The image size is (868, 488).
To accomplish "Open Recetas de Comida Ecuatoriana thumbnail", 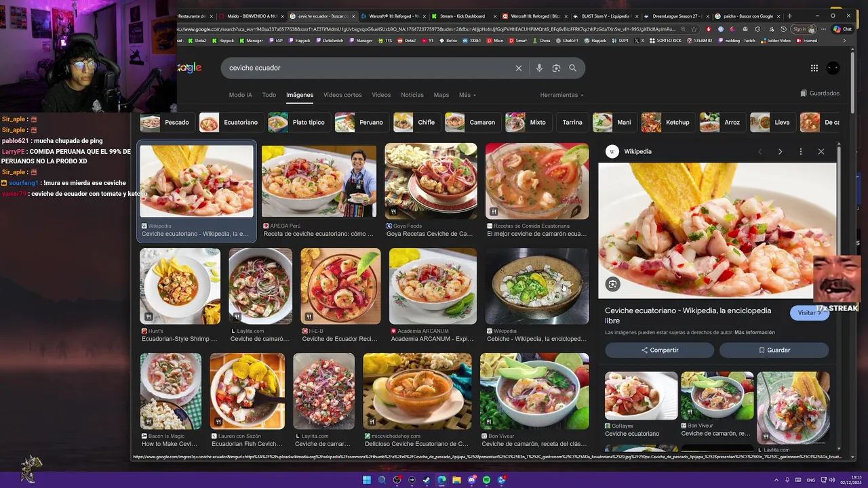I will (x=537, y=181).
